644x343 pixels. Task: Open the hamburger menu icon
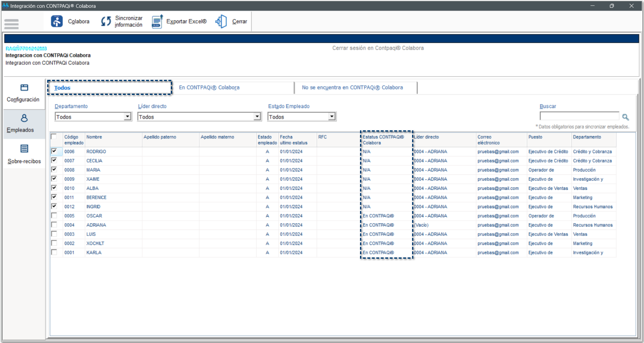11,24
